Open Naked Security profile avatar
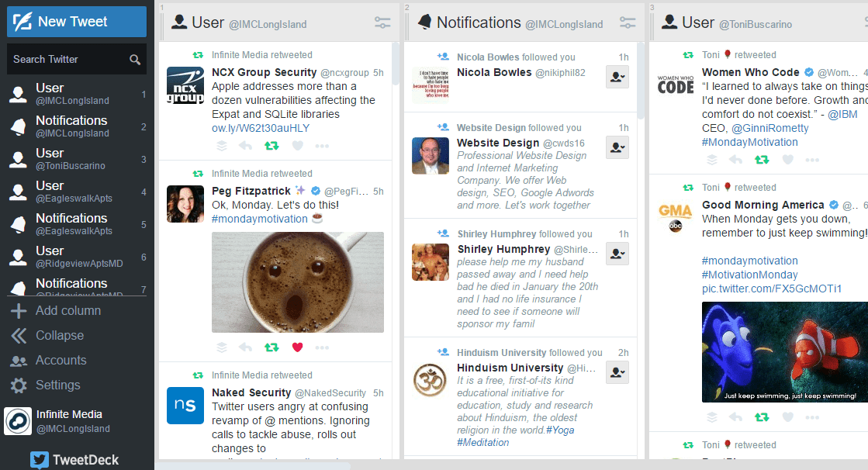Image resolution: width=868 pixels, height=470 pixels. pyautogui.click(x=185, y=406)
